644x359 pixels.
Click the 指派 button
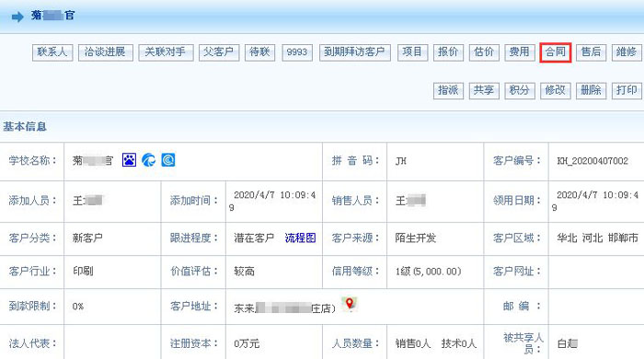click(449, 91)
